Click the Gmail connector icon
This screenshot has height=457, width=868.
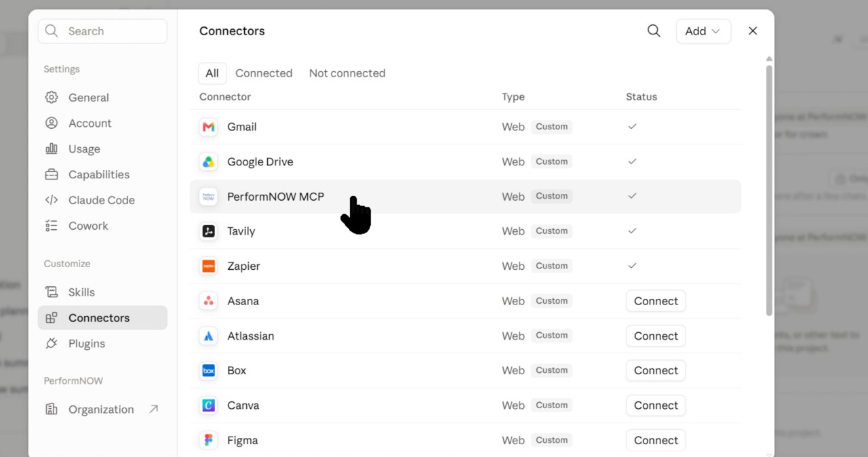(x=208, y=127)
